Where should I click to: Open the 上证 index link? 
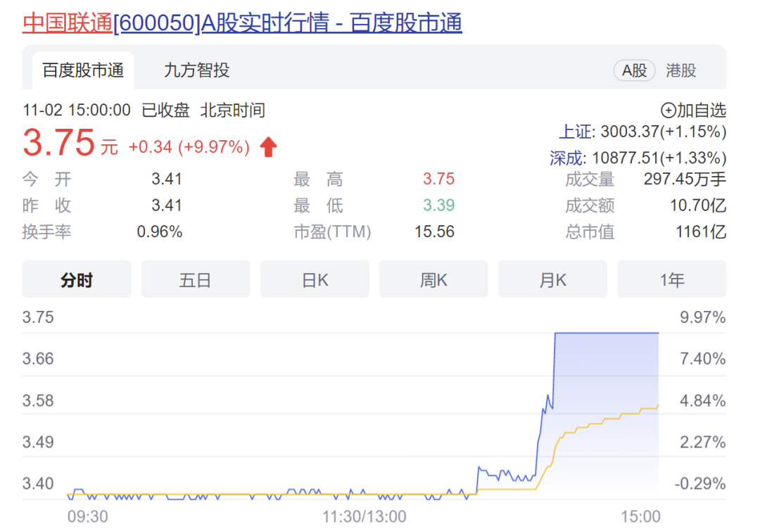[x=576, y=132]
